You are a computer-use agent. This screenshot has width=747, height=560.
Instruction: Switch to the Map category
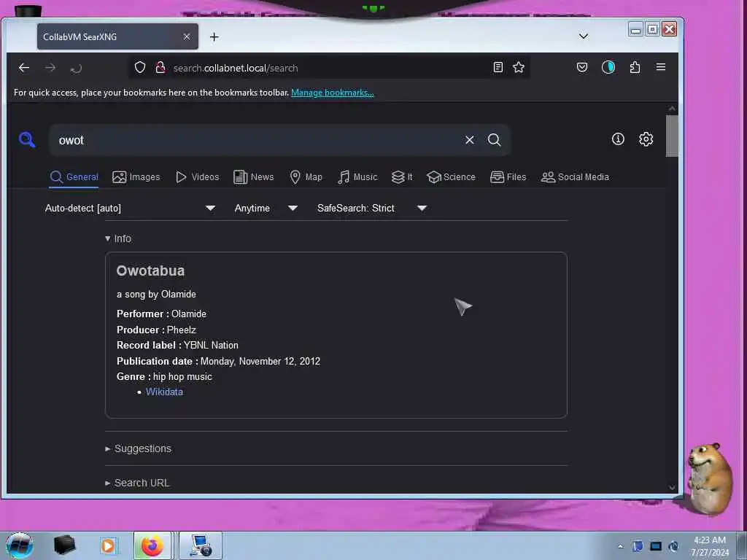pos(306,177)
